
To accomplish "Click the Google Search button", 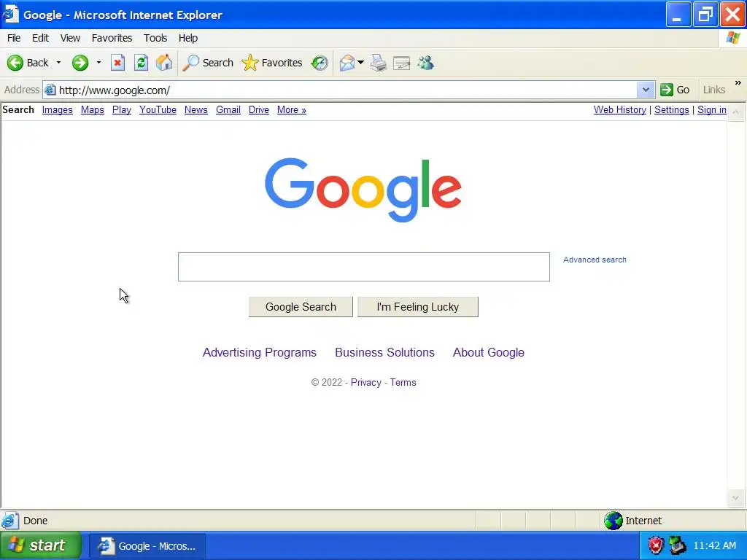I will point(301,307).
